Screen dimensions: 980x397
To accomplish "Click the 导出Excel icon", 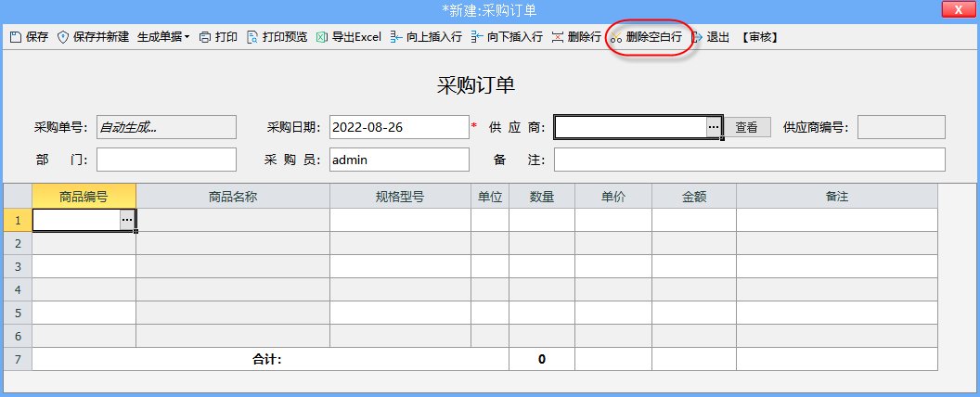I will pyautogui.click(x=322, y=37).
